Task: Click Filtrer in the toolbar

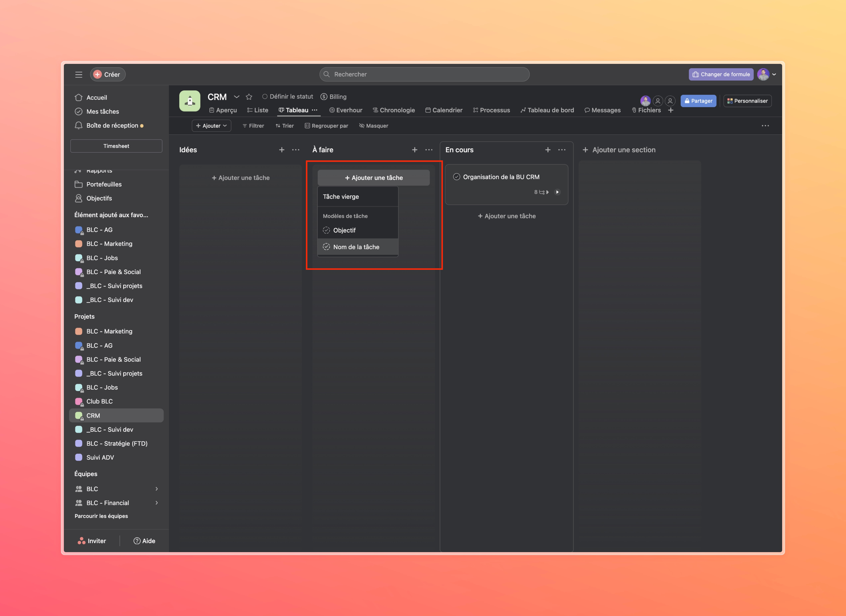Action: pos(253,126)
